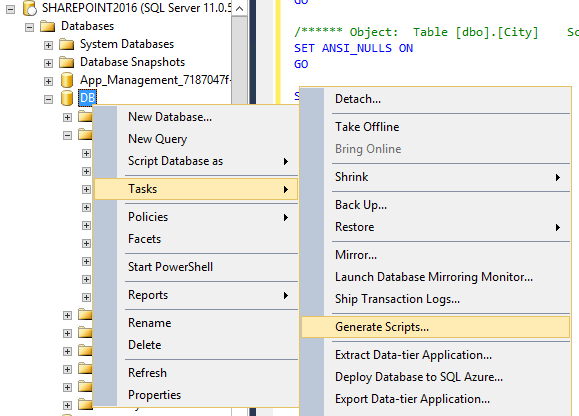The height and width of the screenshot is (416, 579).
Task: Choose Refresh in the context menu
Action: pos(196,373)
